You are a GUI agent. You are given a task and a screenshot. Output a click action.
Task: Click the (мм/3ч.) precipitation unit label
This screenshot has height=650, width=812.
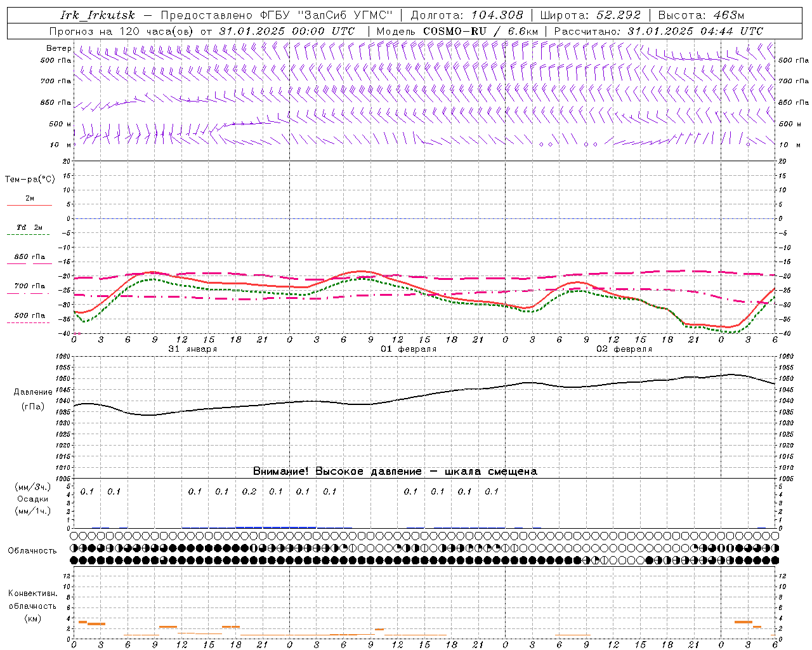33,487
